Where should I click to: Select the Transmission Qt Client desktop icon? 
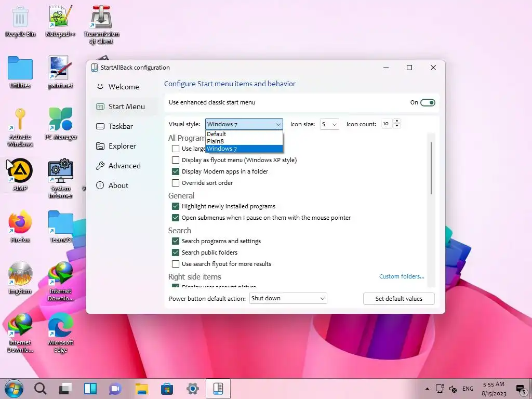(x=101, y=25)
